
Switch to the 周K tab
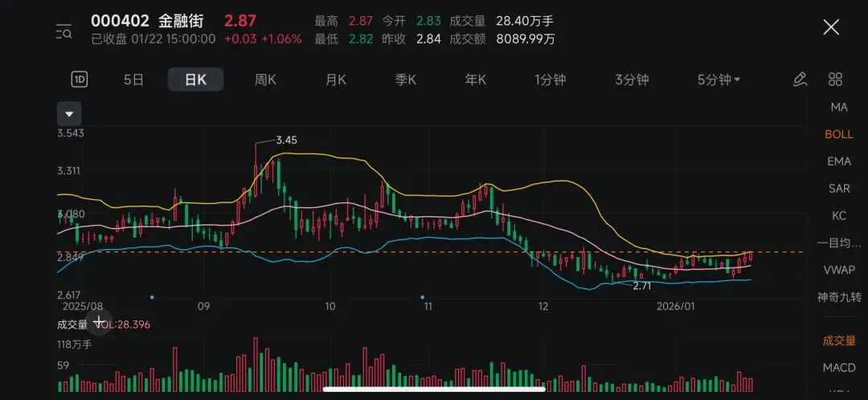(x=265, y=80)
